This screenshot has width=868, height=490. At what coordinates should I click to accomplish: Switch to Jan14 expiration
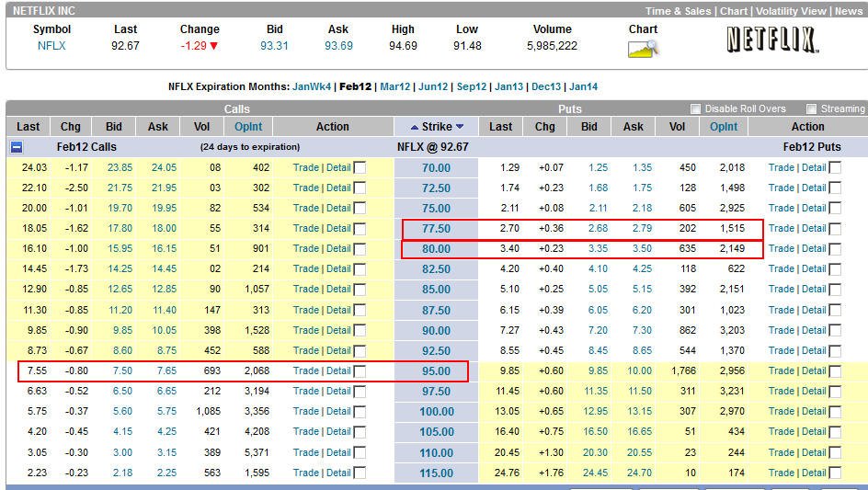click(584, 86)
